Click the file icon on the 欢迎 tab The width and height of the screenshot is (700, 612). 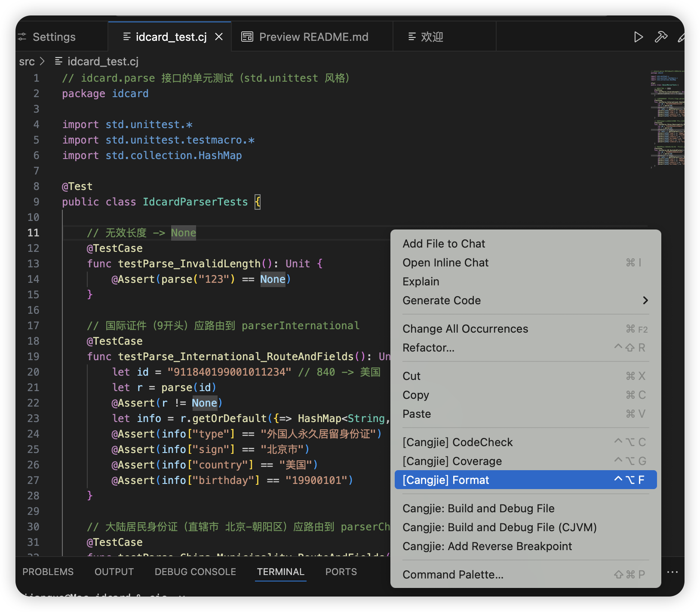[x=412, y=37]
